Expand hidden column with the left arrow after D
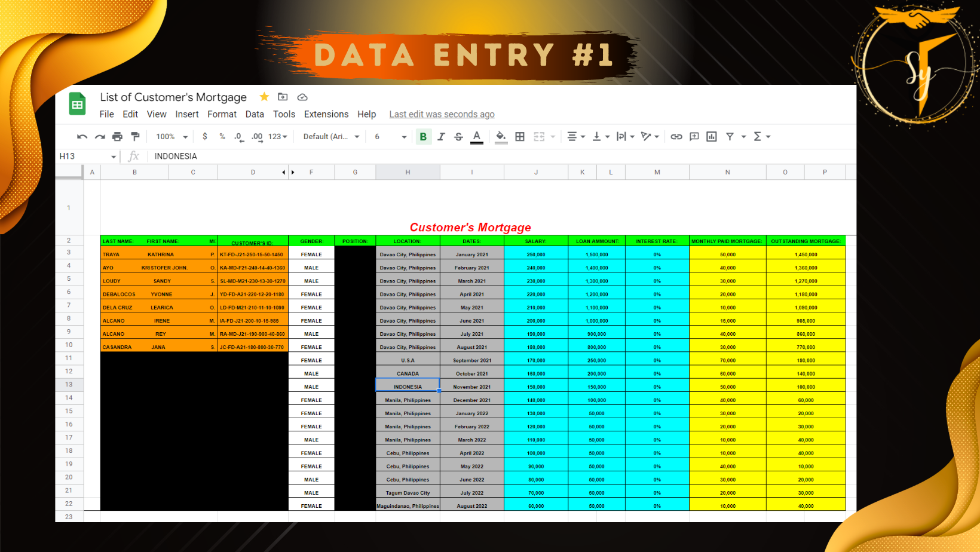This screenshot has width=980, height=552. point(284,172)
